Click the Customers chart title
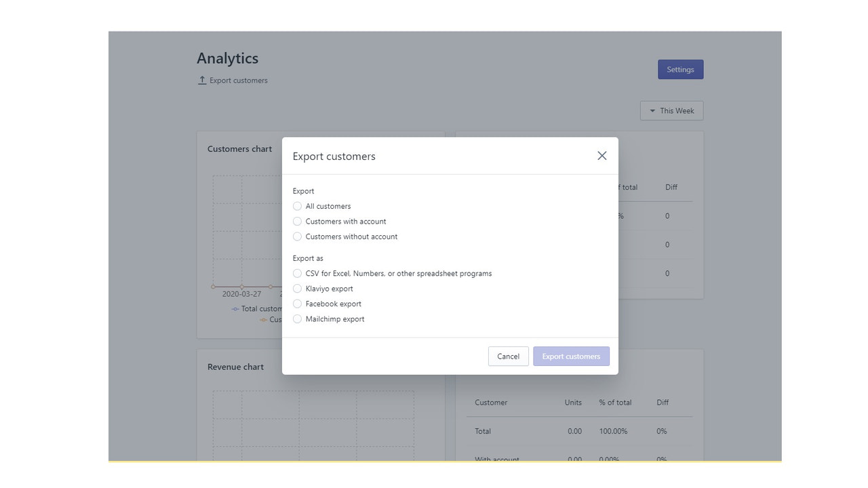 tap(239, 148)
